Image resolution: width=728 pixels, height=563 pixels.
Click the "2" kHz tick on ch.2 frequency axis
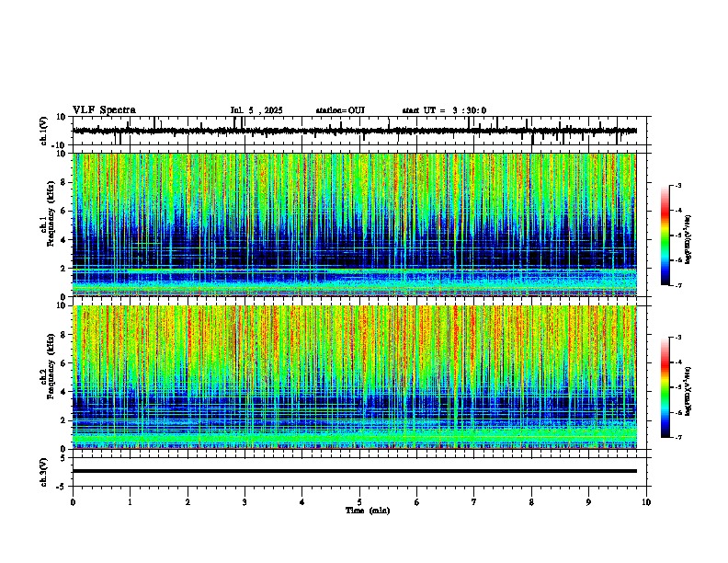click(63, 420)
